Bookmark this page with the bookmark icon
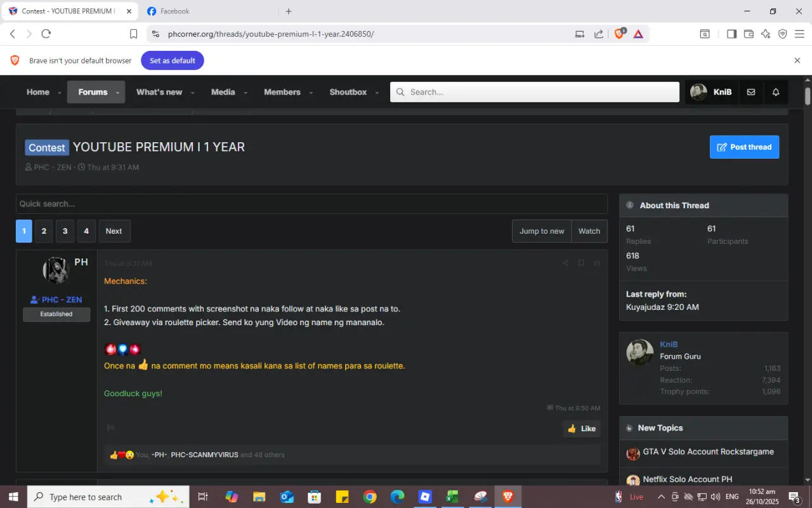 coord(133,34)
